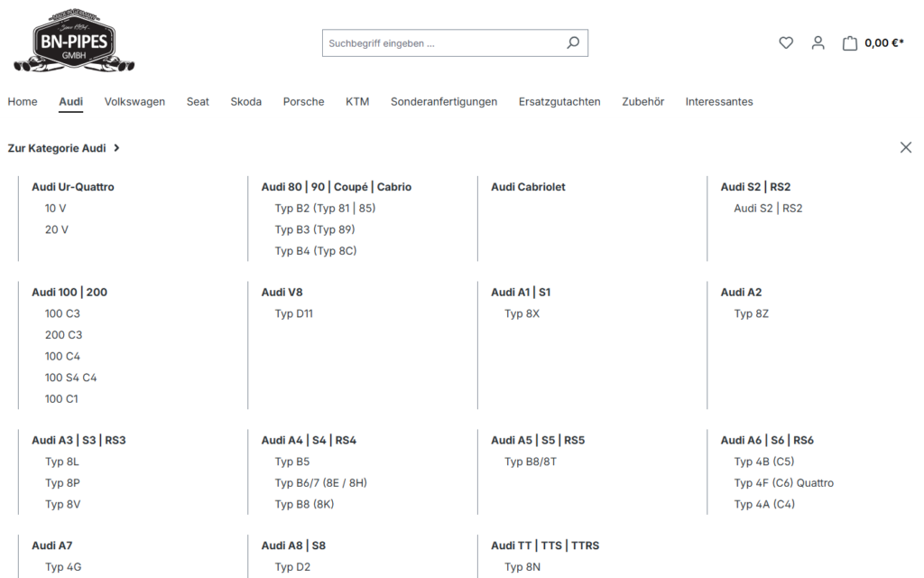The height and width of the screenshot is (578, 924).
Task: Open the Audi Ur-Quattro category
Action: (x=73, y=187)
